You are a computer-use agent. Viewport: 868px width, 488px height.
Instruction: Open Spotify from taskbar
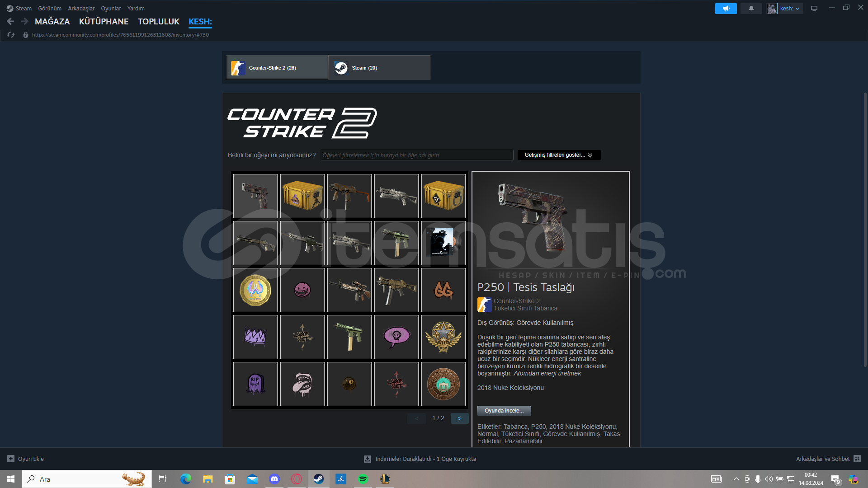(x=363, y=479)
